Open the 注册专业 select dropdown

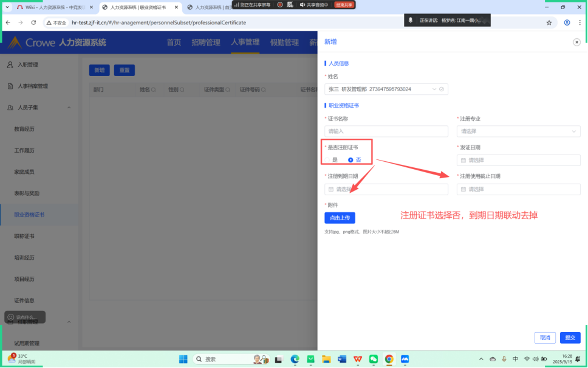click(x=518, y=131)
